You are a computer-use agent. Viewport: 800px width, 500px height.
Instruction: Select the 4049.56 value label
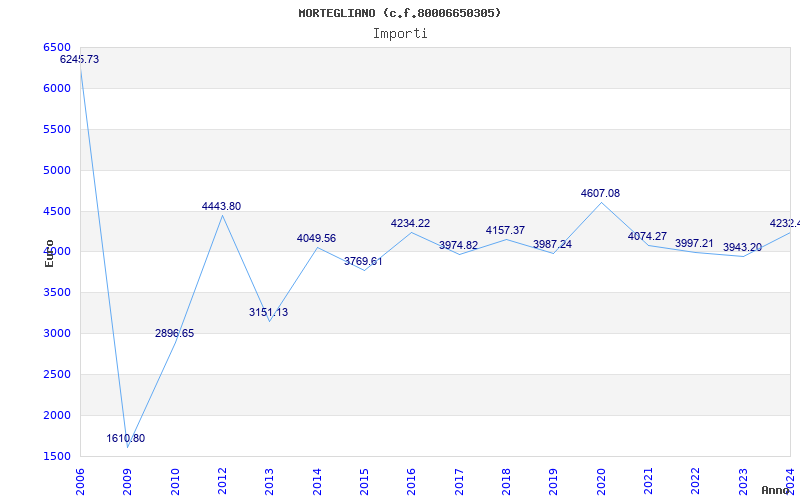tap(316, 238)
